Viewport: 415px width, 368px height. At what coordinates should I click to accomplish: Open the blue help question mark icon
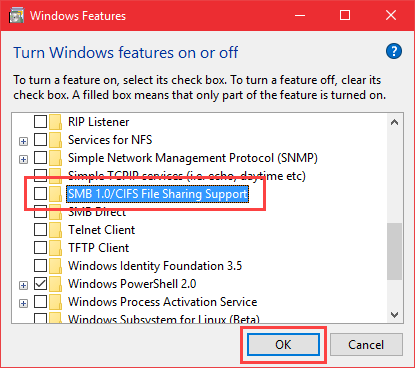point(394,51)
